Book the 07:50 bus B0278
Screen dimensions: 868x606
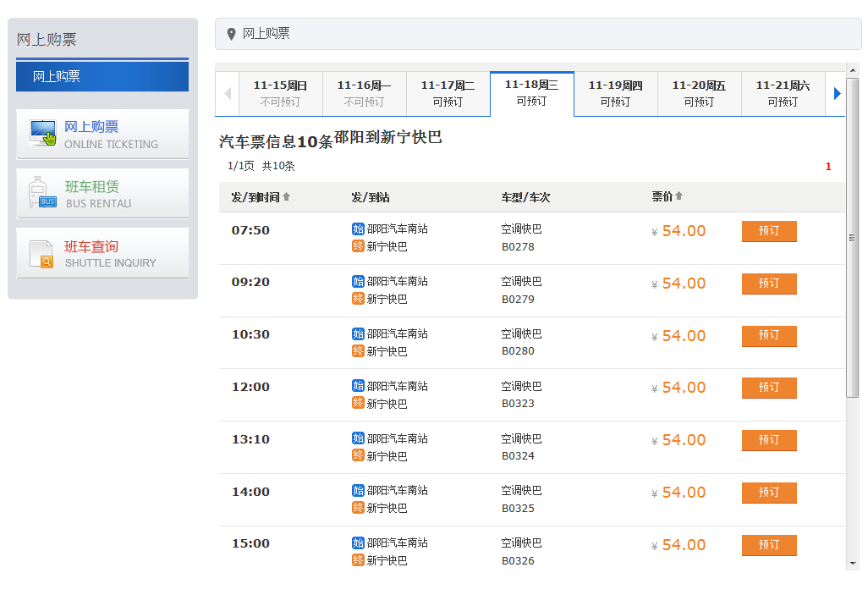click(x=768, y=231)
